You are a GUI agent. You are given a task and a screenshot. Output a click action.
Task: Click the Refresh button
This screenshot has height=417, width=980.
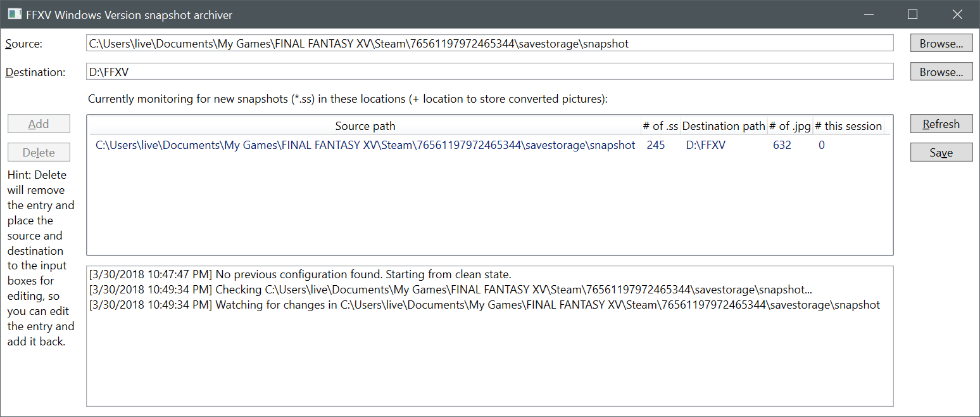941,124
